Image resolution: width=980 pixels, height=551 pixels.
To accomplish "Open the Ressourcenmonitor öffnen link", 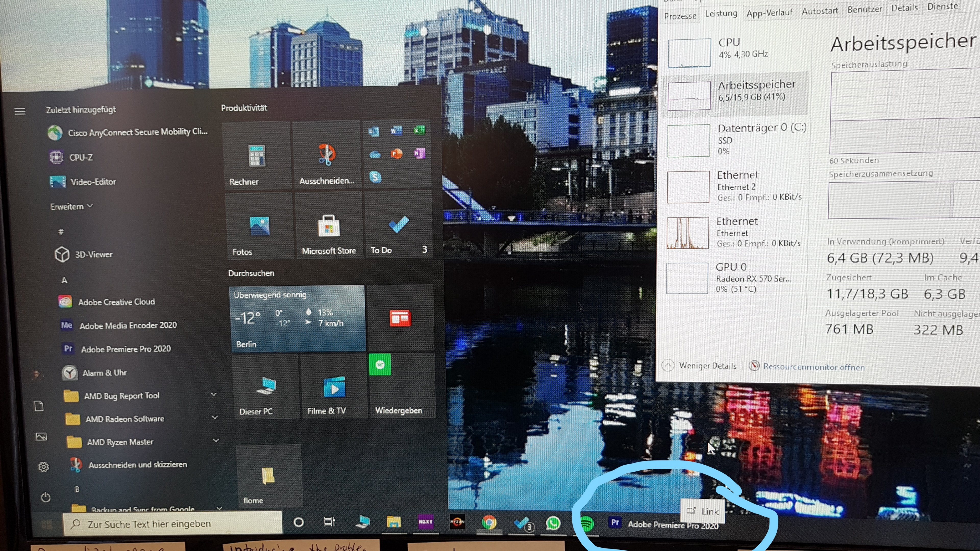I will 813,367.
